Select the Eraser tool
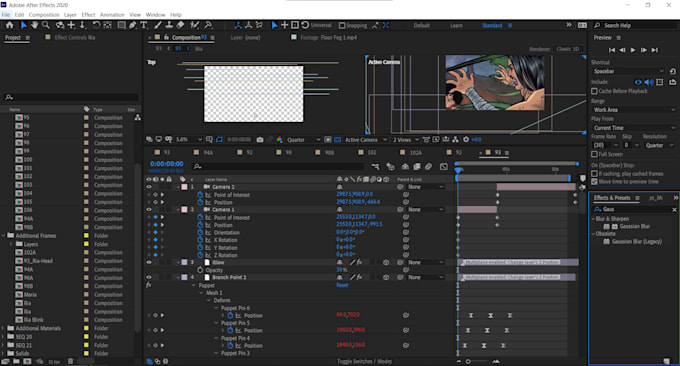The width and height of the screenshot is (680, 366). click(180, 25)
